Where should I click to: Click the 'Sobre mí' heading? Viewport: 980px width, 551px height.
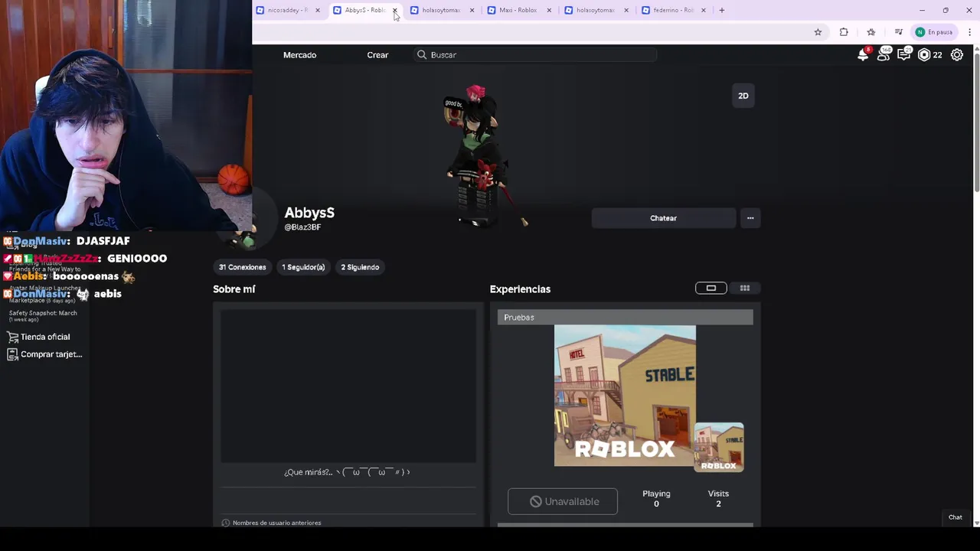234,289
